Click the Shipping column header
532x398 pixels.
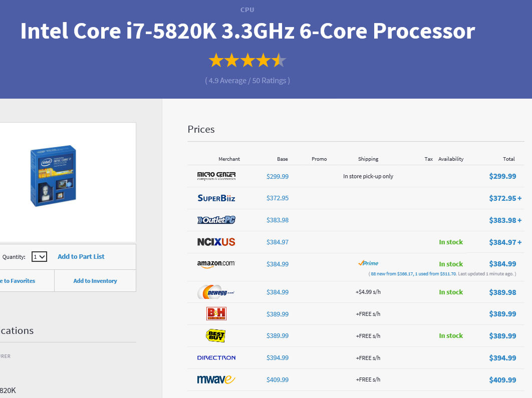pyautogui.click(x=368, y=159)
